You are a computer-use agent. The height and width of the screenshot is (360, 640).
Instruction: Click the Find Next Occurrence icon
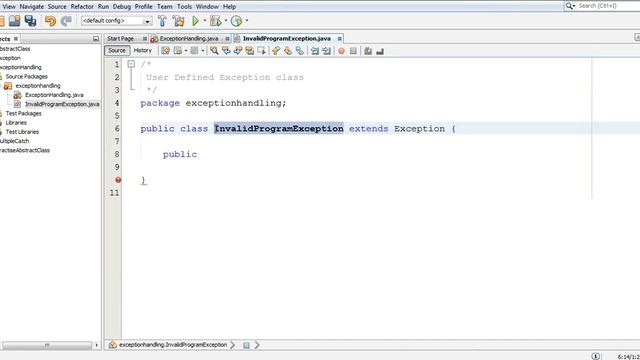pos(238,51)
